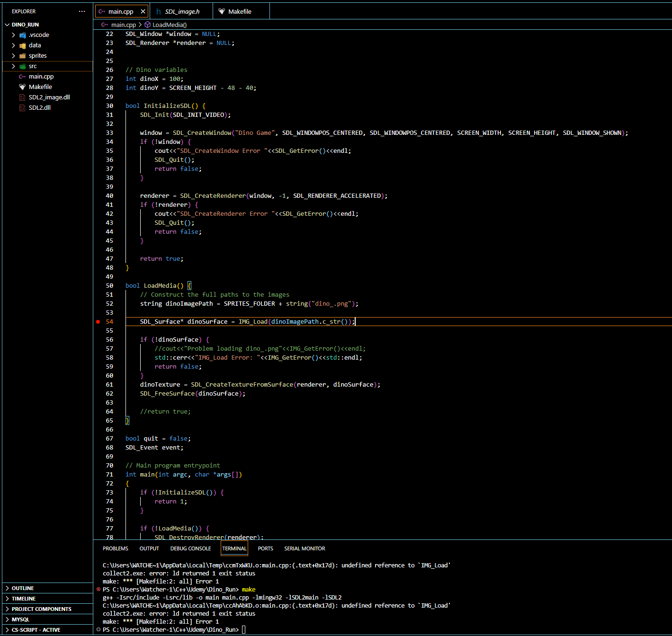Viewport: 672px width, 636px height.
Task: Click the LoadMedia() symbol icon in breadcrumb
Action: pyautogui.click(x=148, y=25)
